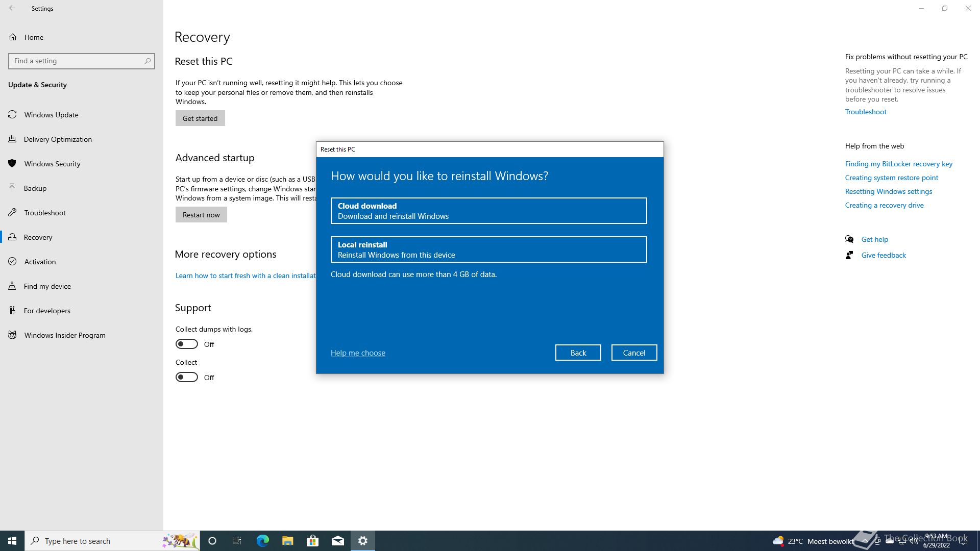Go Back in the Reset this PC dialog
This screenshot has width=980, height=551.
578,353
